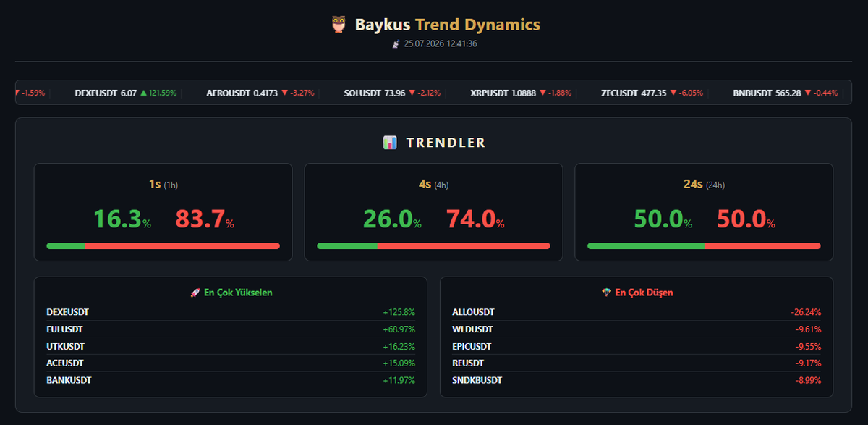Click the red down arrow for XRPUSDT
This screenshot has width=868, height=425.
coord(542,93)
